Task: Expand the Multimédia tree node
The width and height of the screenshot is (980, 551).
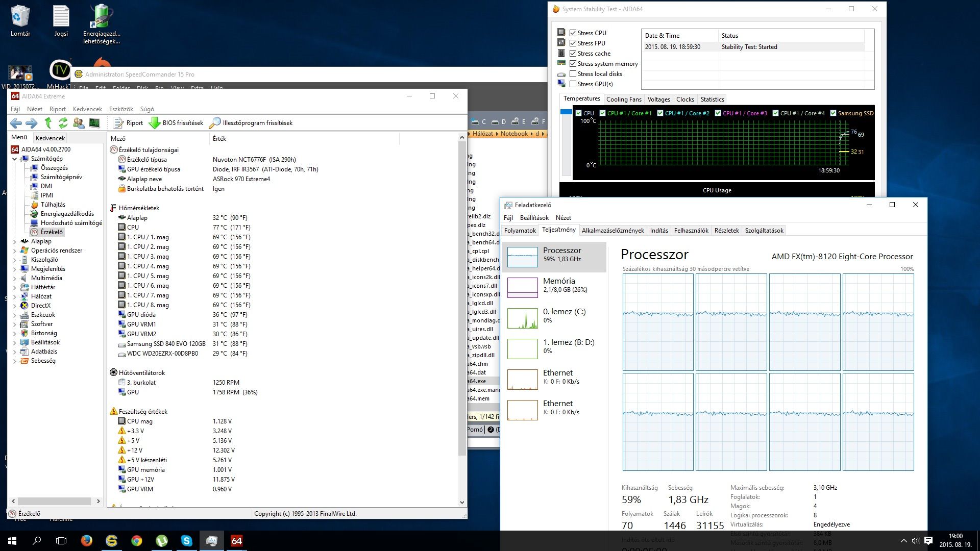Action: coord(14,279)
